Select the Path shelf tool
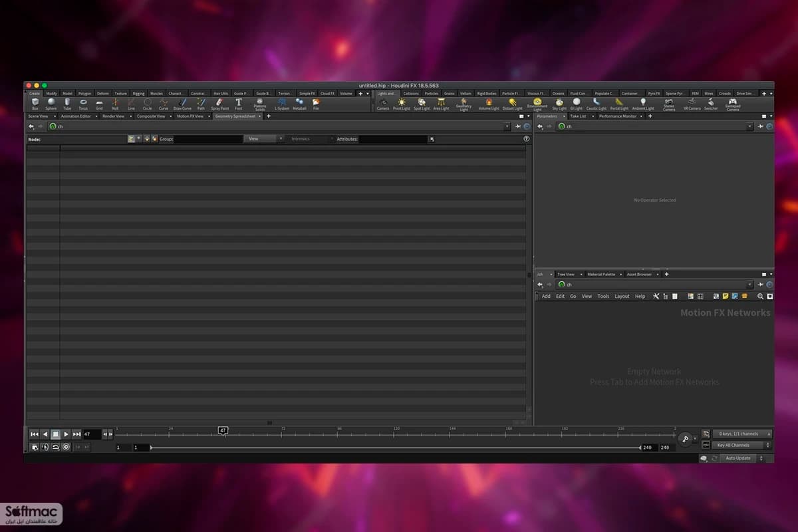798x532 pixels. point(201,104)
